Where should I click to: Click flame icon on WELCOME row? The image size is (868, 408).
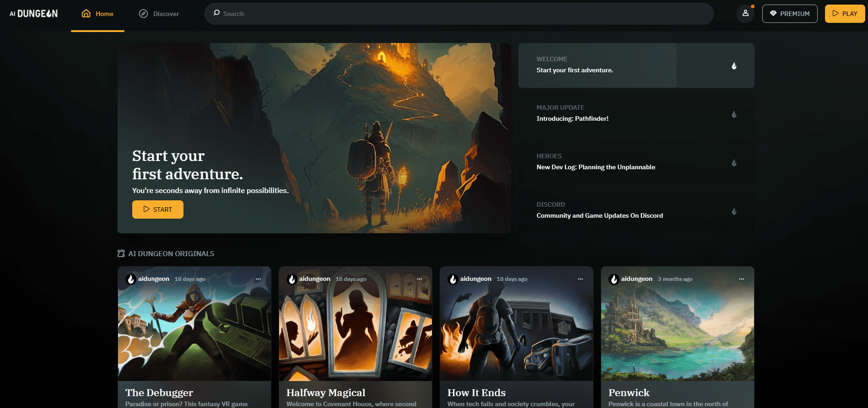coord(734,66)
